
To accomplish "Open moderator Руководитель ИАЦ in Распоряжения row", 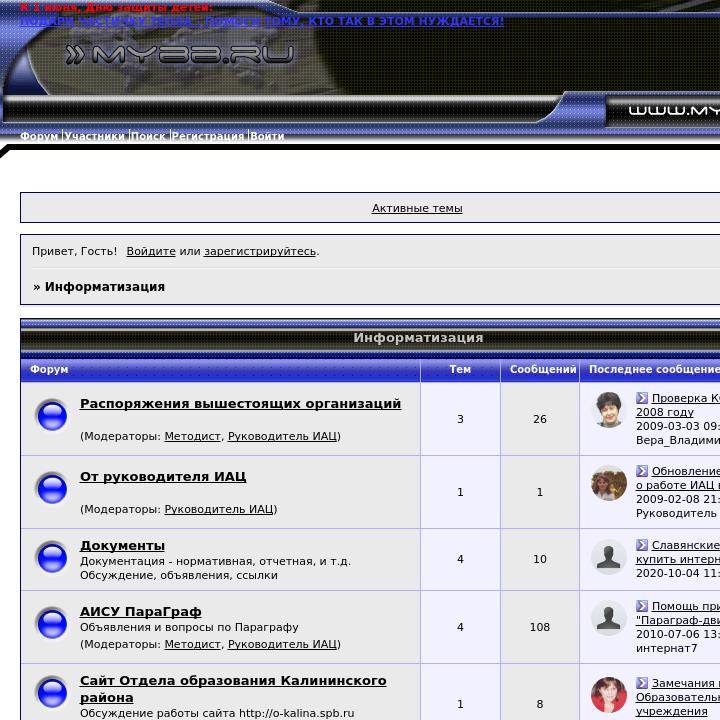I will (282, 436).
